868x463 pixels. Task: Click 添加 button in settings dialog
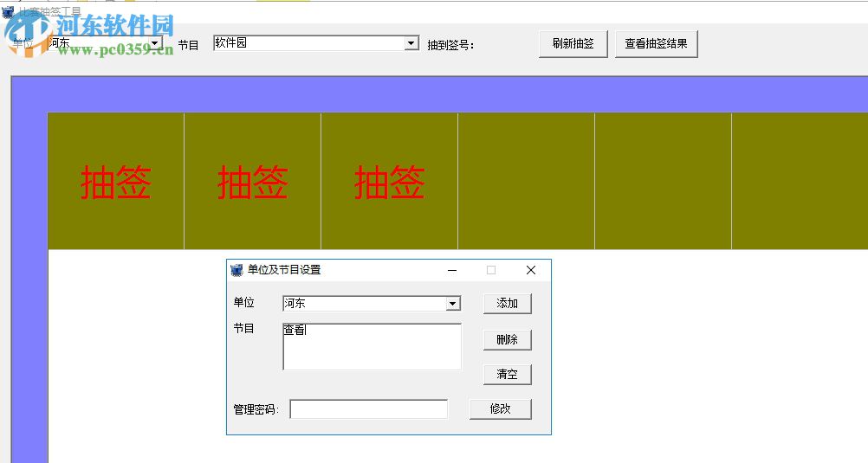tap(507, 303)
